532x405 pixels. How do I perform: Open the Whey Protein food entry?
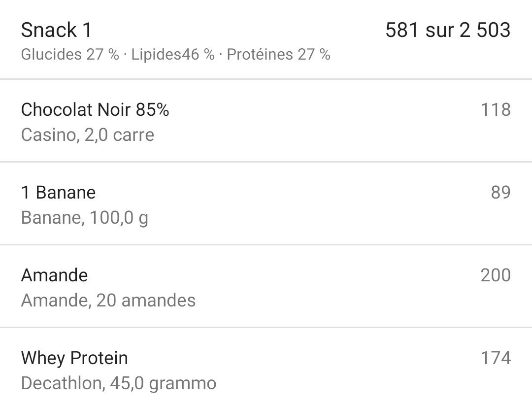coord(74,358)
